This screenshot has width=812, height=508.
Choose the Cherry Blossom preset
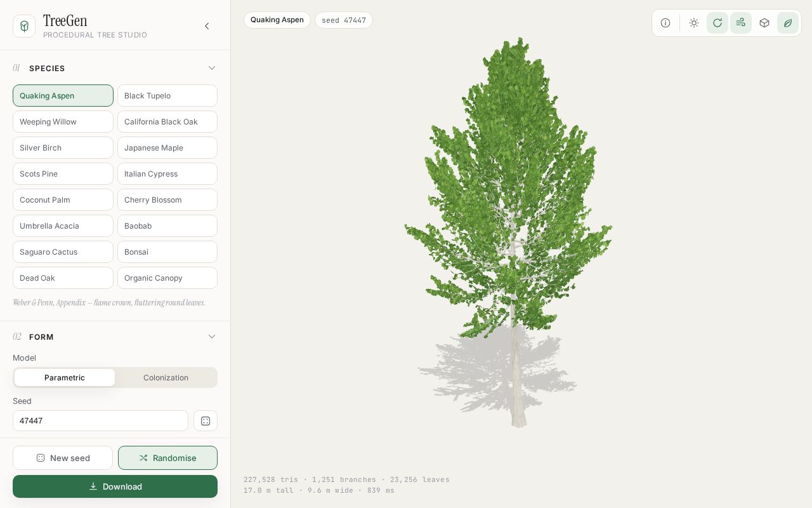167,200
